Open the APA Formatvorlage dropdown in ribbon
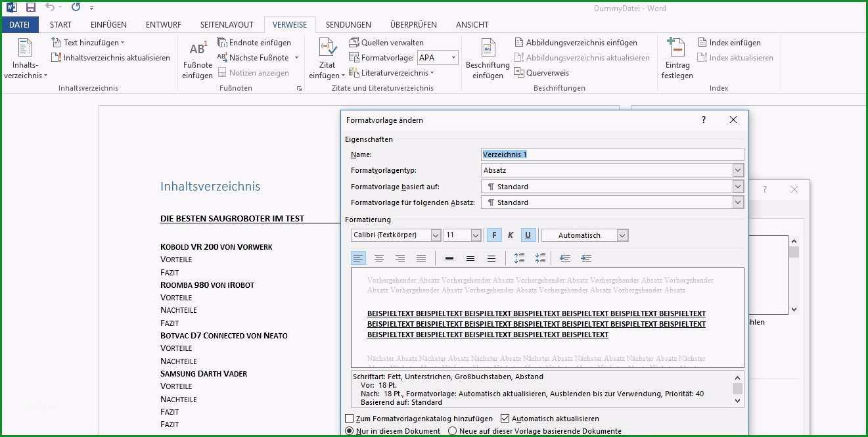 (x=453, y=58)
